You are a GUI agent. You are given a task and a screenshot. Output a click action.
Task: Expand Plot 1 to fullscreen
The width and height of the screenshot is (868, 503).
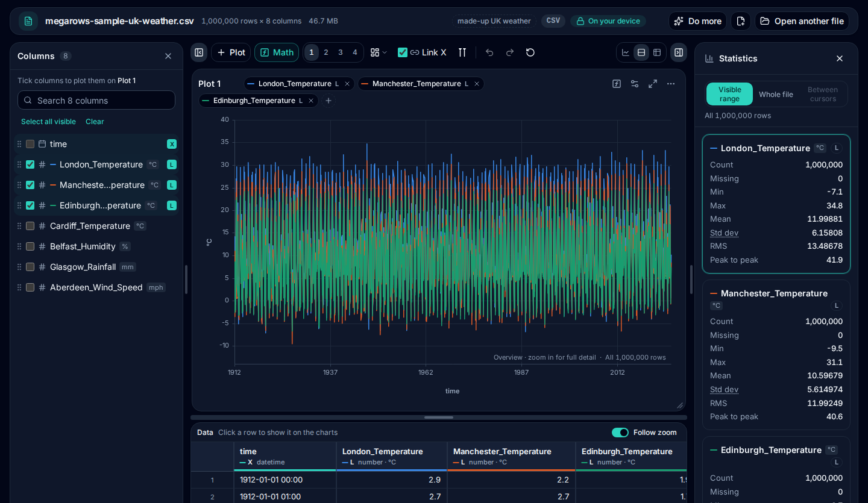653,84
